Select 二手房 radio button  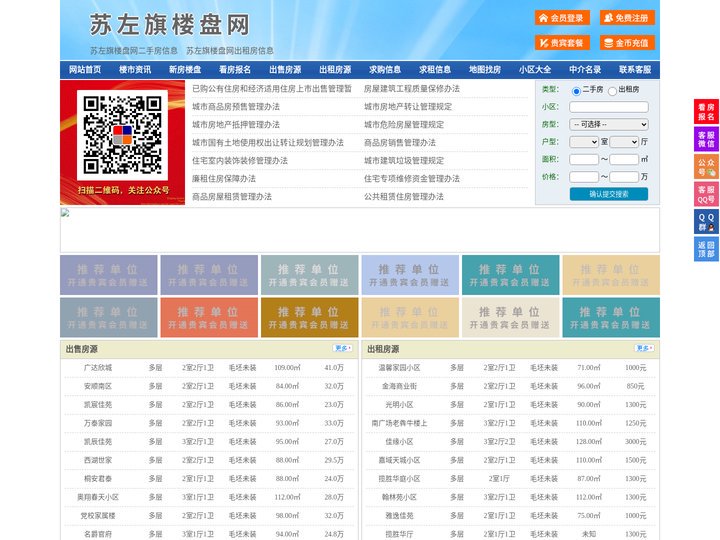point(576,91)
